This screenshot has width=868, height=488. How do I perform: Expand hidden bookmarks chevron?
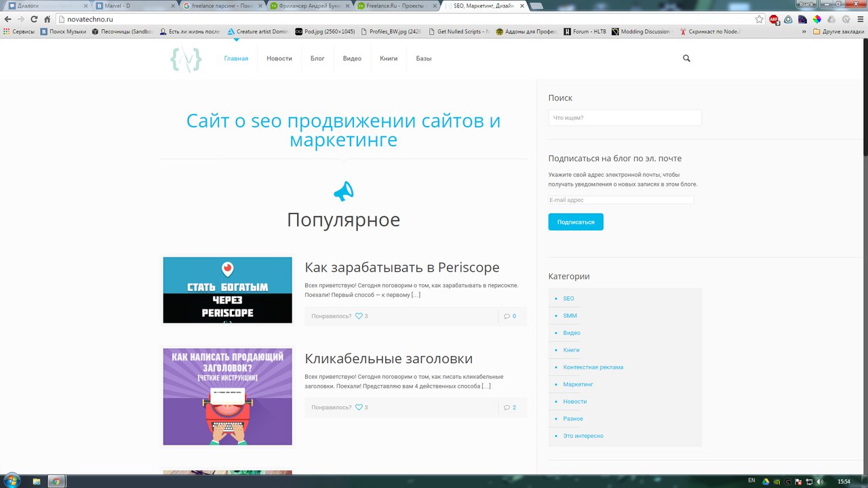[x=804, y=31]
